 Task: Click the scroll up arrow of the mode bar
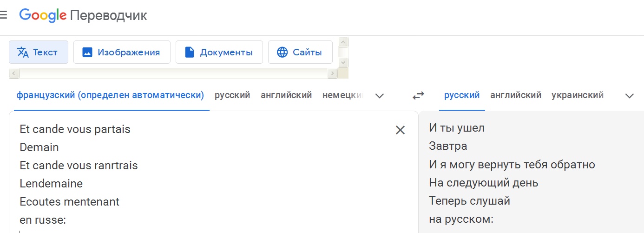[343, 43]
